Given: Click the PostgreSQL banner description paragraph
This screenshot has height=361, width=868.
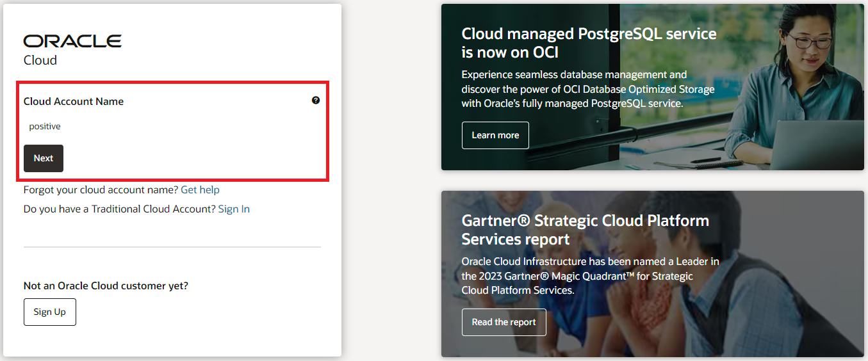Looking at the screenshot, I should tap(588, 88).
